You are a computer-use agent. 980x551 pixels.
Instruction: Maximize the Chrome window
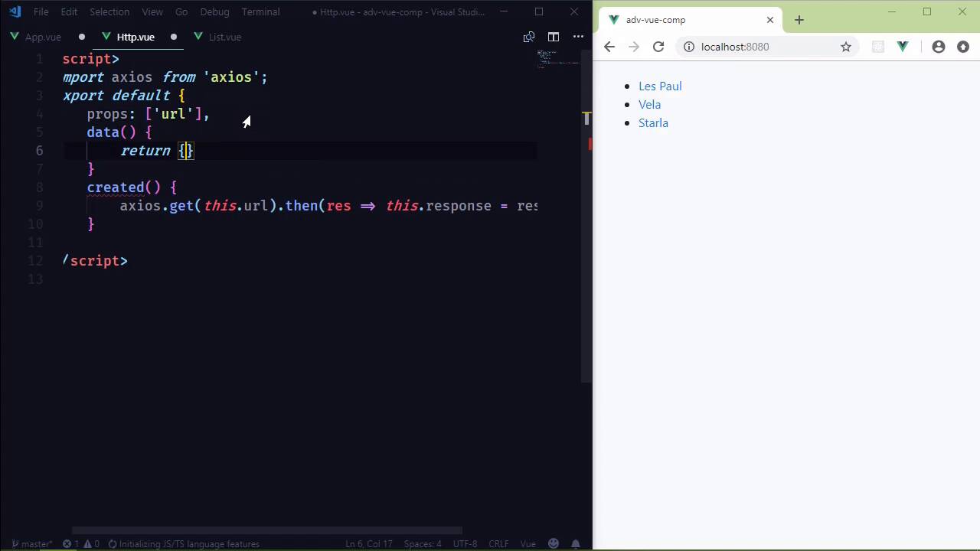tap(927, 11)
